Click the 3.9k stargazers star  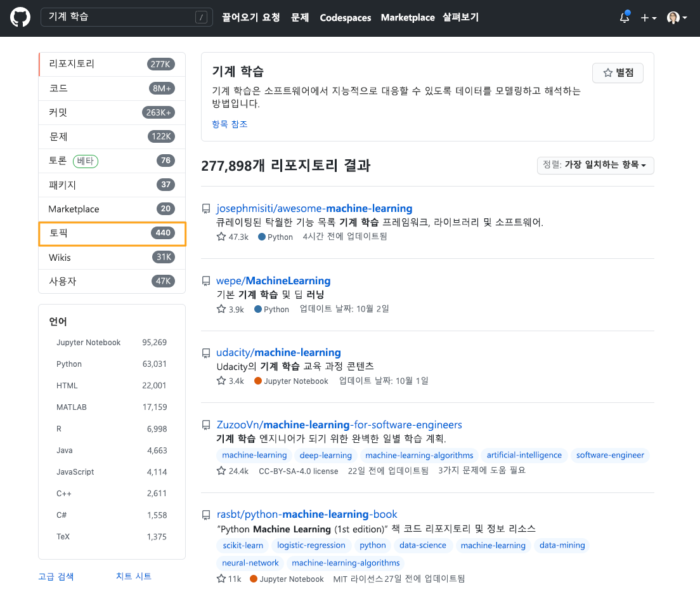[x=221, y=308]
